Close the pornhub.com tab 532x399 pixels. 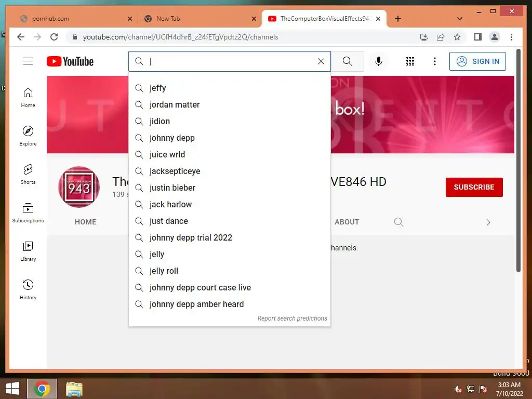[129, 19]
